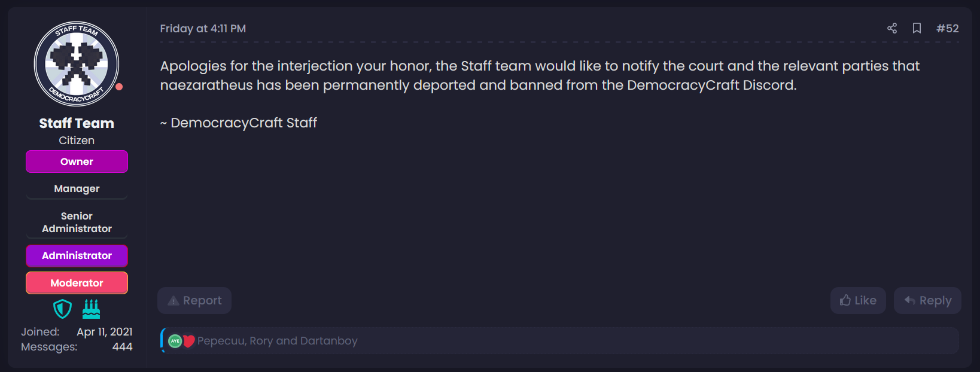980x372 pixels.
Task: Click the purple Owner badge
Action: point(77,161)
